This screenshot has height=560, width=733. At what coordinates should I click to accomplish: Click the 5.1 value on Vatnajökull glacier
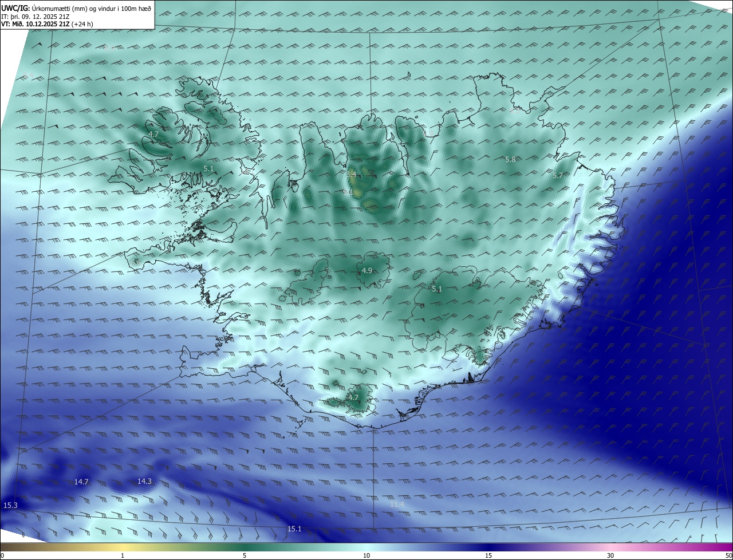(437, 289)
